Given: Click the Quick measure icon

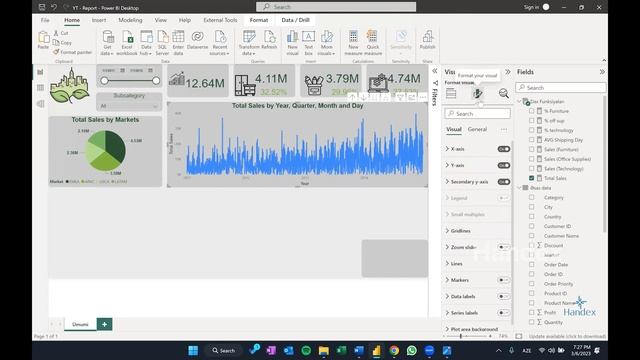Looking at the screenshot, I should coord(373,37).
